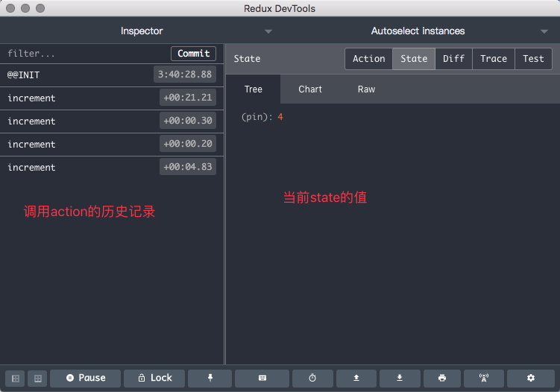Toggle the Lock changes button
This screenshot has width=560, height=392.
(x=154, y=379)
